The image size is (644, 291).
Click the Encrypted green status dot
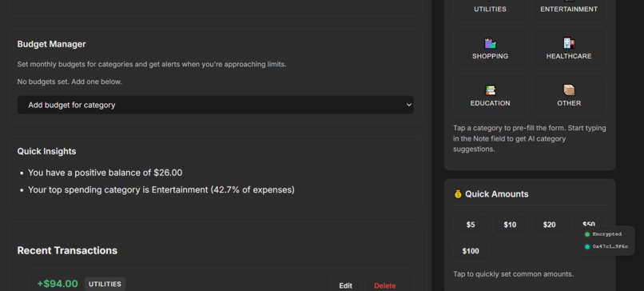[x=587, y=234]
